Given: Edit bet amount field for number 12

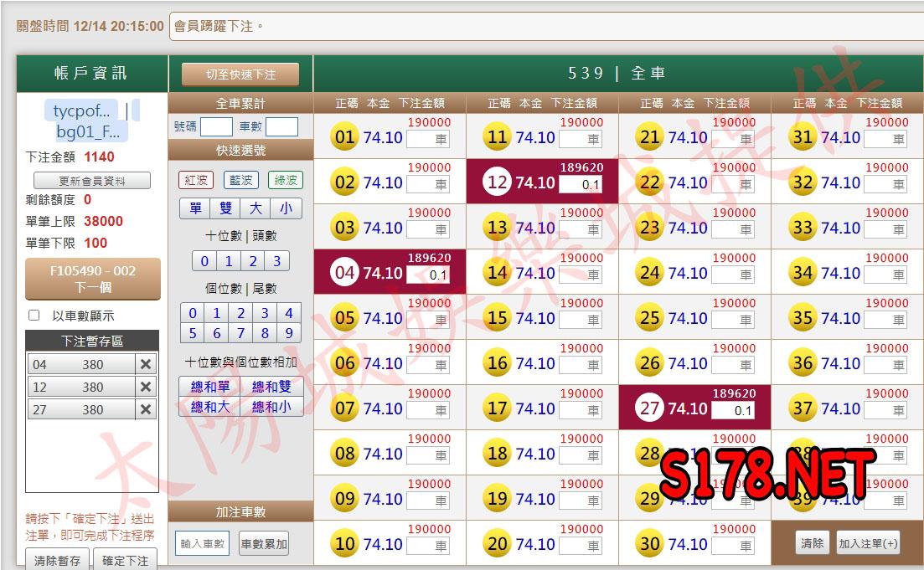Looking at the screenshot, I should [581, 185].
